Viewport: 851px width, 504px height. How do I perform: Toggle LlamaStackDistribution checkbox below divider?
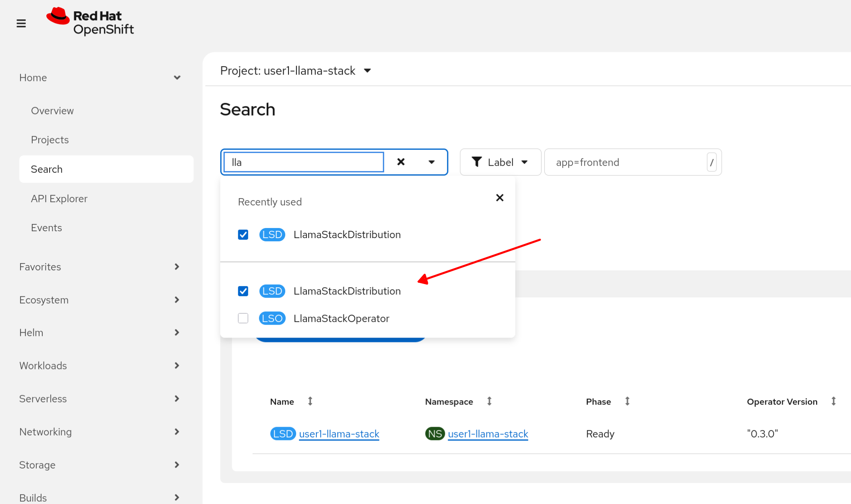coord(243,291)
